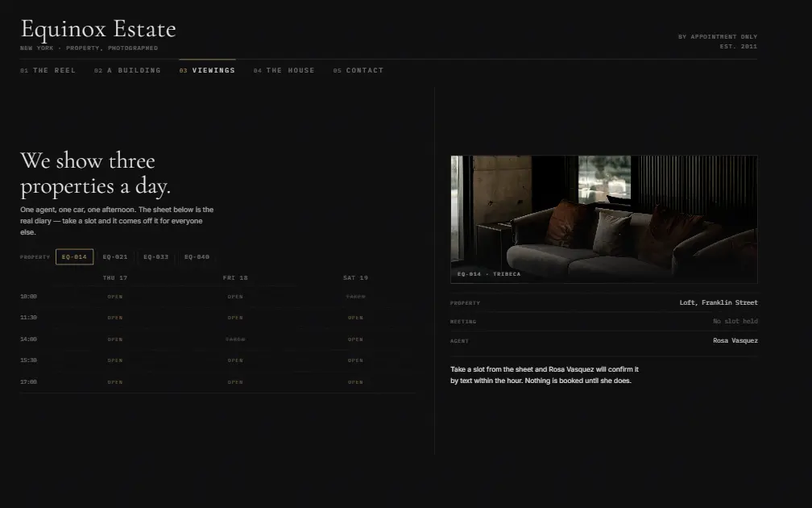The image size is (812, 508).
Task: Select the 03 Viewings tab
Action: click(207, 70)
